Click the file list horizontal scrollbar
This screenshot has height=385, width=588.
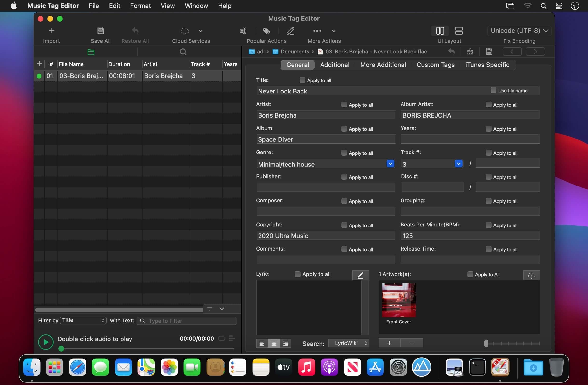coord(119,310)
